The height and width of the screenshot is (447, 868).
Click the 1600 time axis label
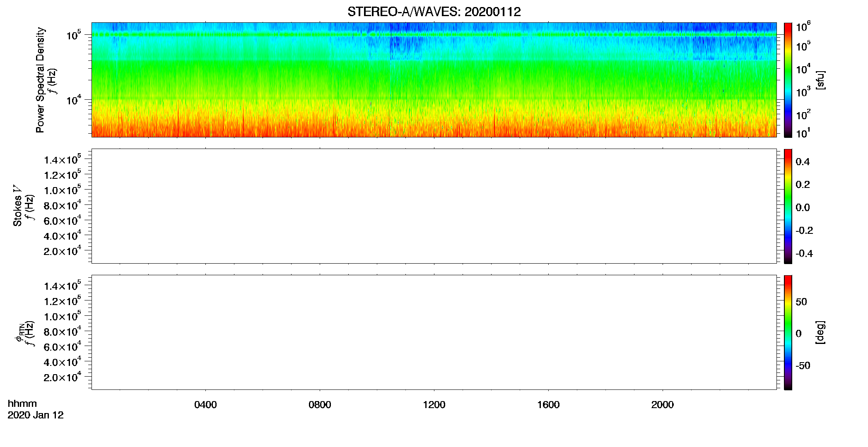point(548,405)
